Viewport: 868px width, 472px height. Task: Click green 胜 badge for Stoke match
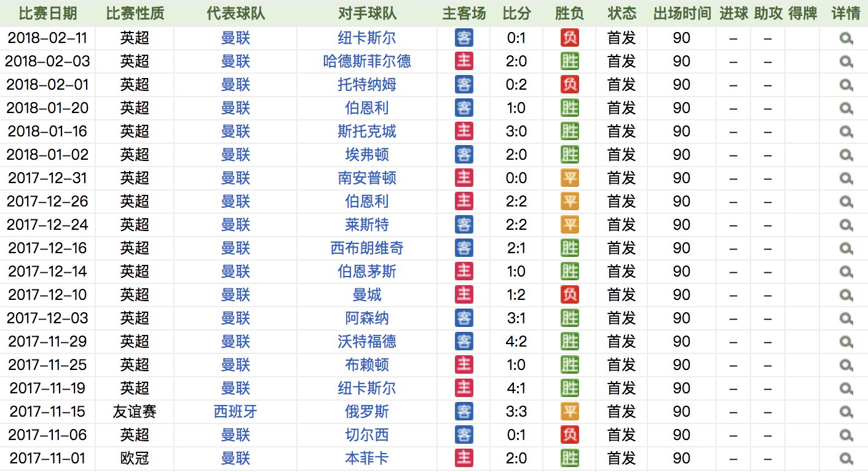(569, 131)
